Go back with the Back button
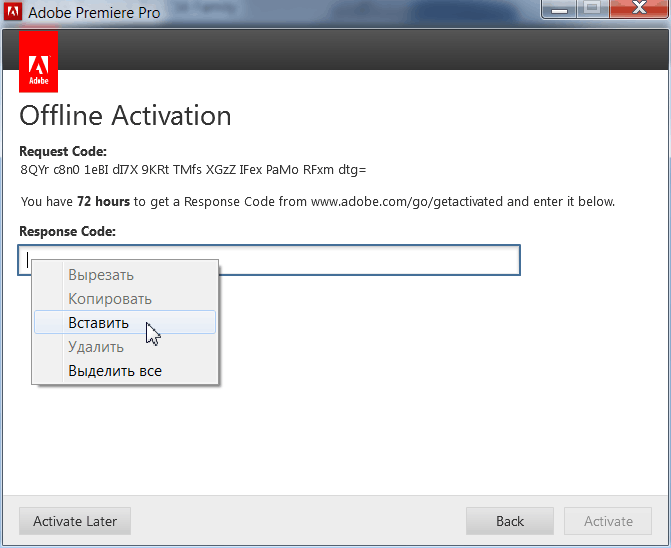 pos(510,521)
